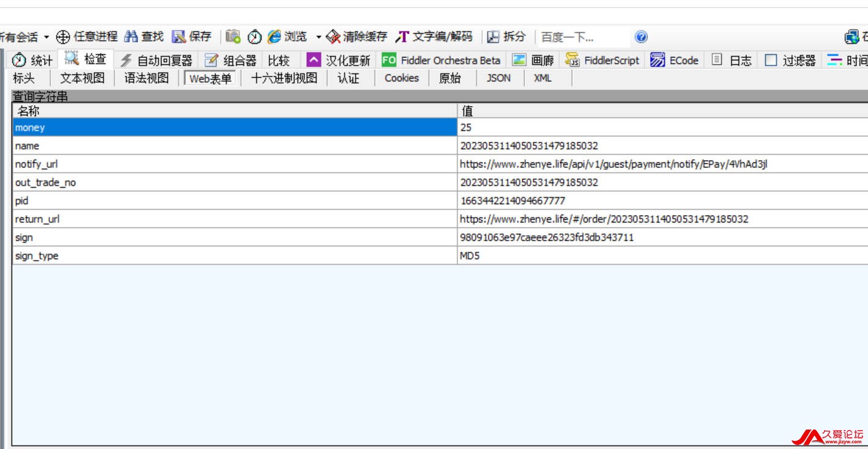Select the 检查 inspectors tab
The image size is (868, 449).
(x=86, y=59)
